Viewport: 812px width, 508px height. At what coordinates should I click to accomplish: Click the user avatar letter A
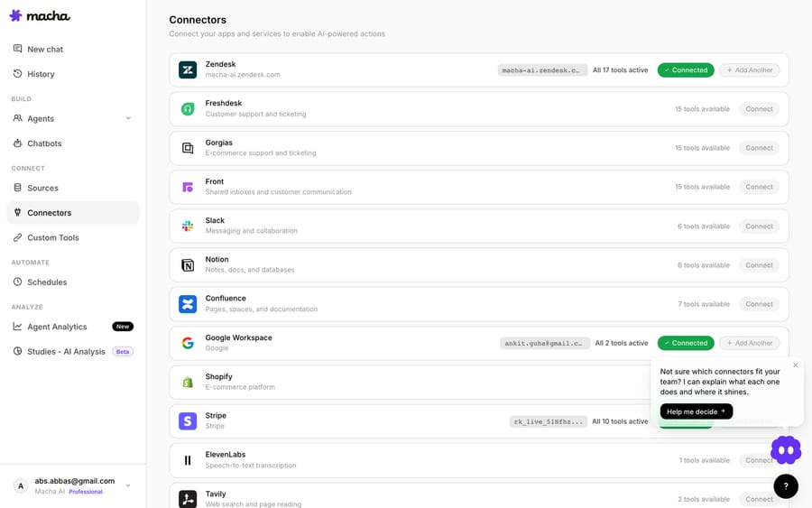point(21,485)
